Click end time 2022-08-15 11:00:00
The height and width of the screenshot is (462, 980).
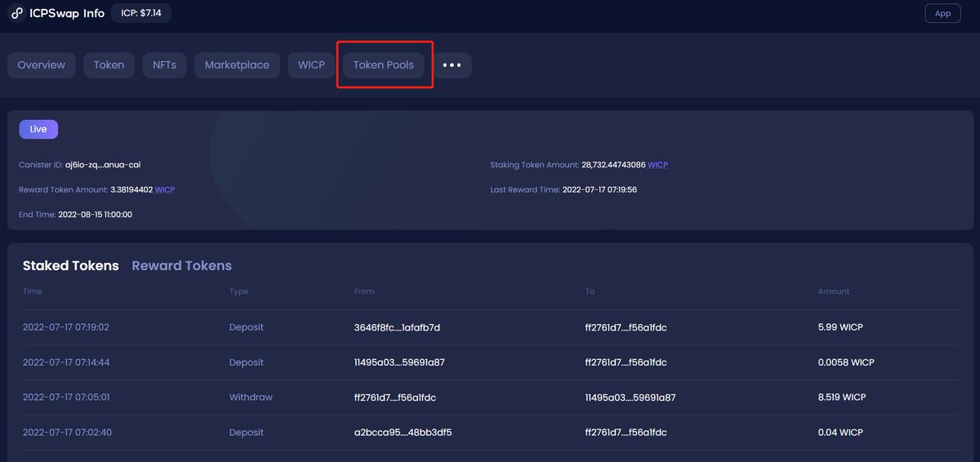coord(95,215)
